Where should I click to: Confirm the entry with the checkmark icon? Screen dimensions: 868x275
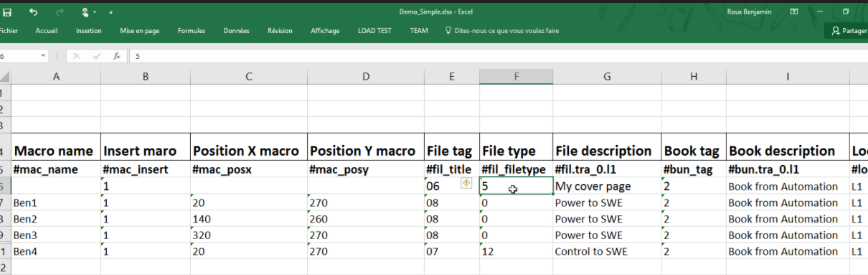(96, 56)
